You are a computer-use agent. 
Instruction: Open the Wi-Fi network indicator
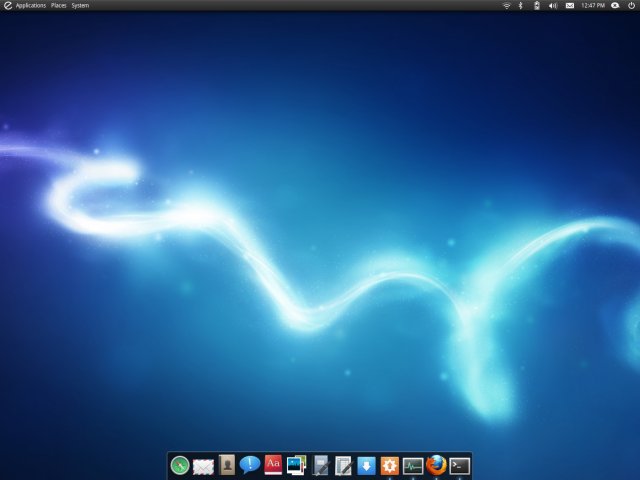[507, 6]
